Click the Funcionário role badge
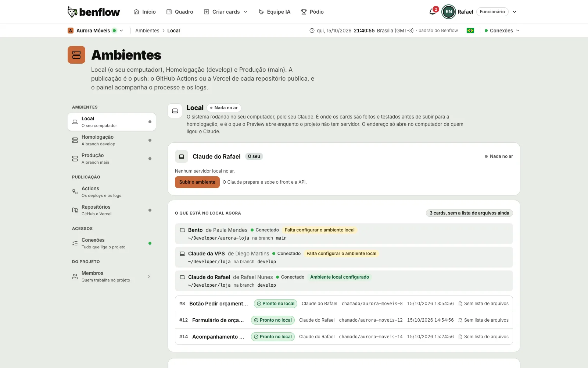This screenshot has height=368, width=588. coord(492,12)
